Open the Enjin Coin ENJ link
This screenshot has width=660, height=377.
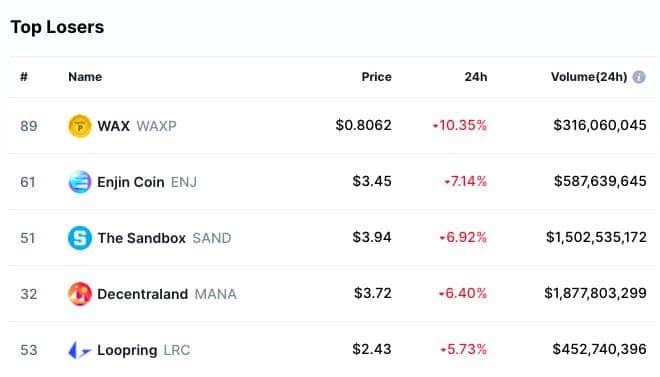point(147,182)
